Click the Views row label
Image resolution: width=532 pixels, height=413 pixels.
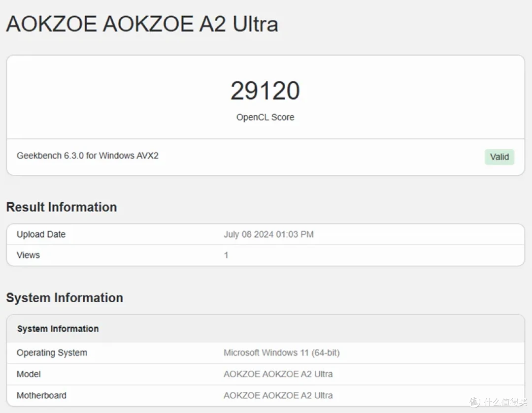(28, 255)
